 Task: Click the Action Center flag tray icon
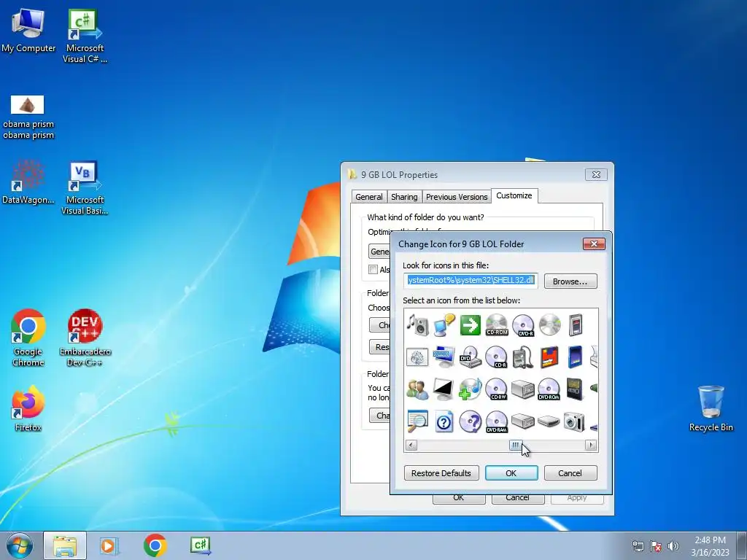click(656, 546)
